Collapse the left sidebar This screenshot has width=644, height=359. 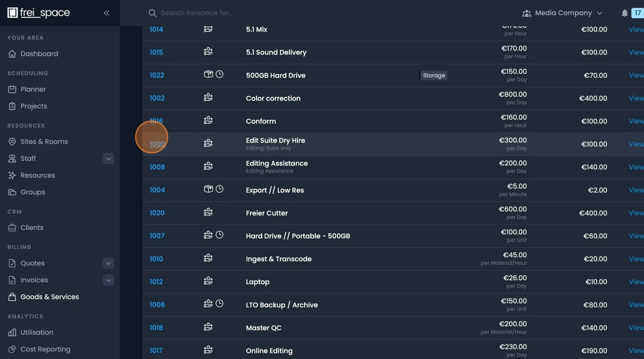106,13
